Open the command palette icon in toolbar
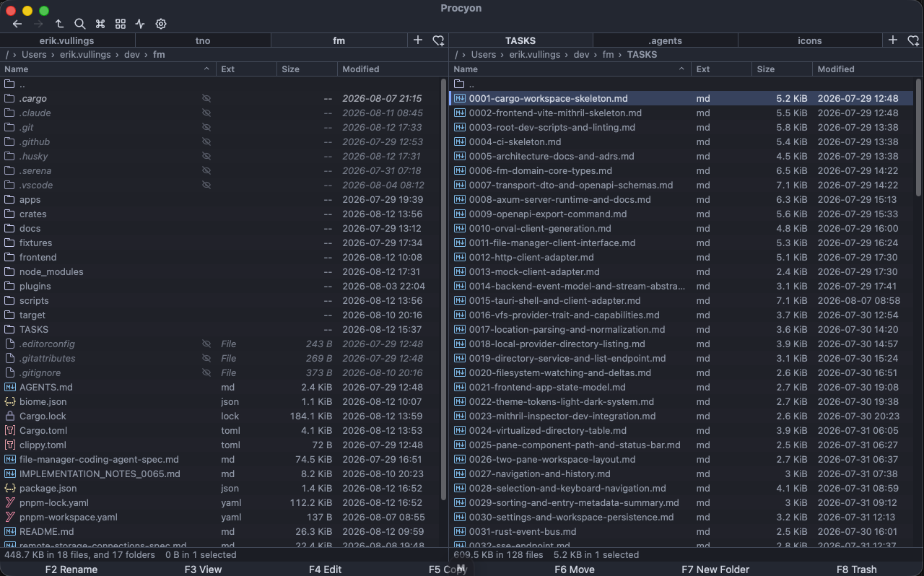The width and height of the screenshot is (924, 576). (100, 24)
